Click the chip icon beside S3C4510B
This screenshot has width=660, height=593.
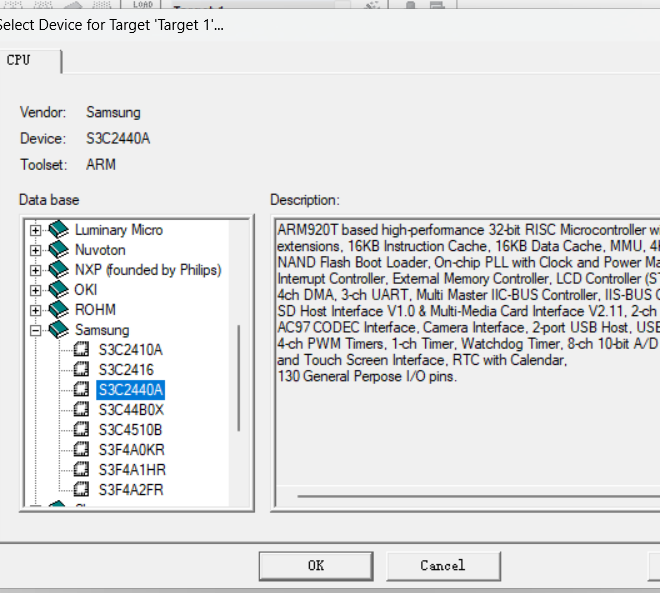81,429
